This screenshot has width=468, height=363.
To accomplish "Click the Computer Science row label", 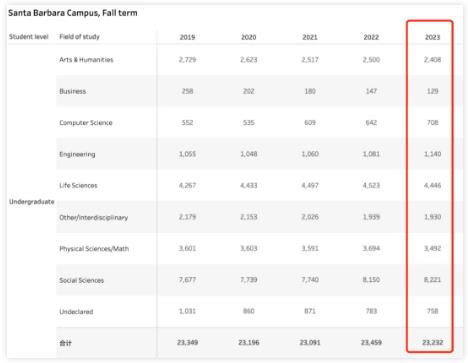I will (86, 123).
